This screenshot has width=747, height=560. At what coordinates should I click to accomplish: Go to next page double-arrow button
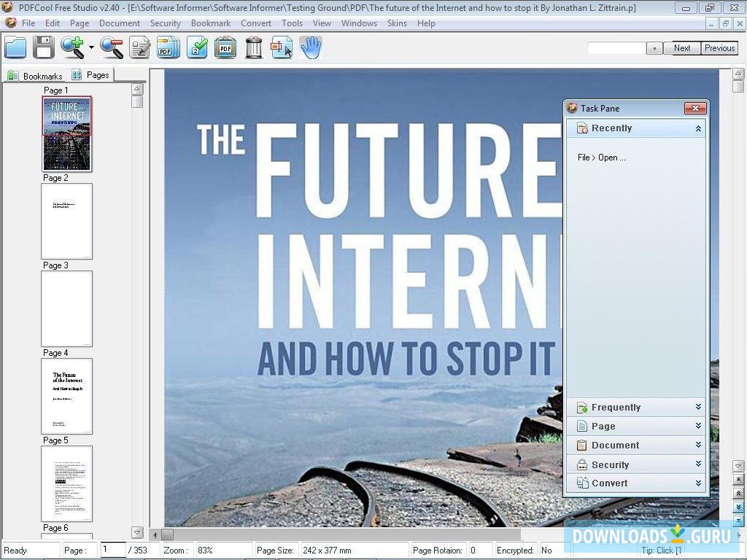[x=738, y=507]
